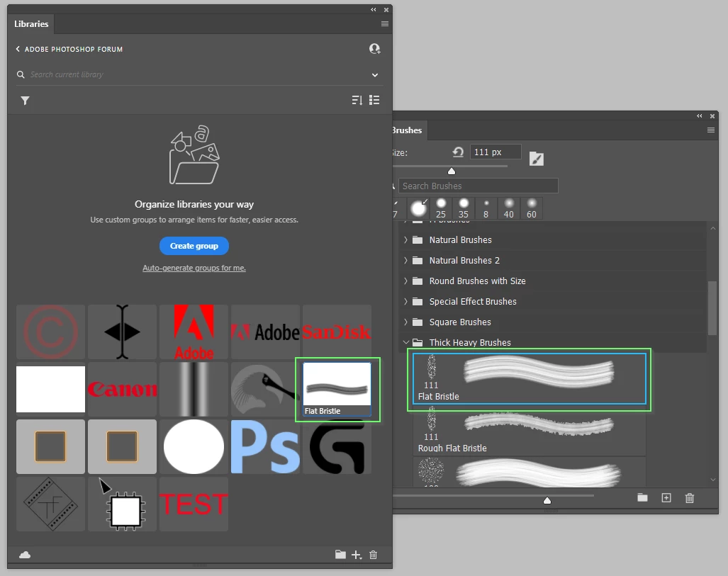Viewport: 728px width, 576px height.
Task: Select the red TEST text asset
Action: tap(194, 504)
